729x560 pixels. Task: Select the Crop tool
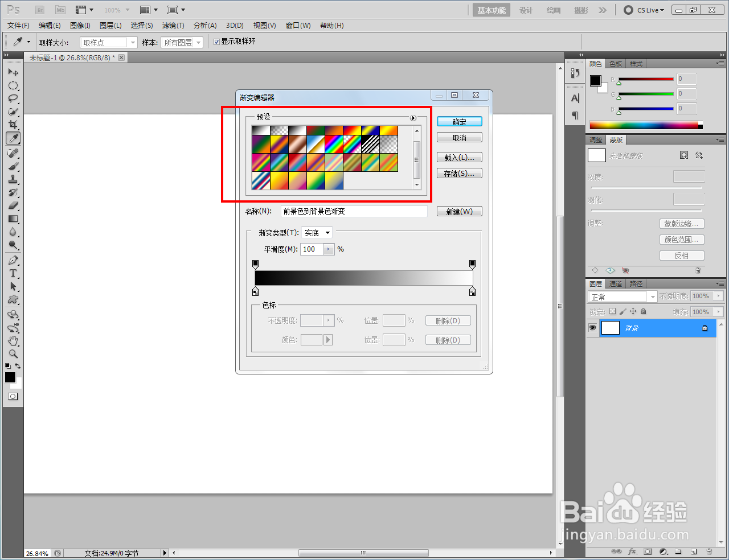(13, 125)
